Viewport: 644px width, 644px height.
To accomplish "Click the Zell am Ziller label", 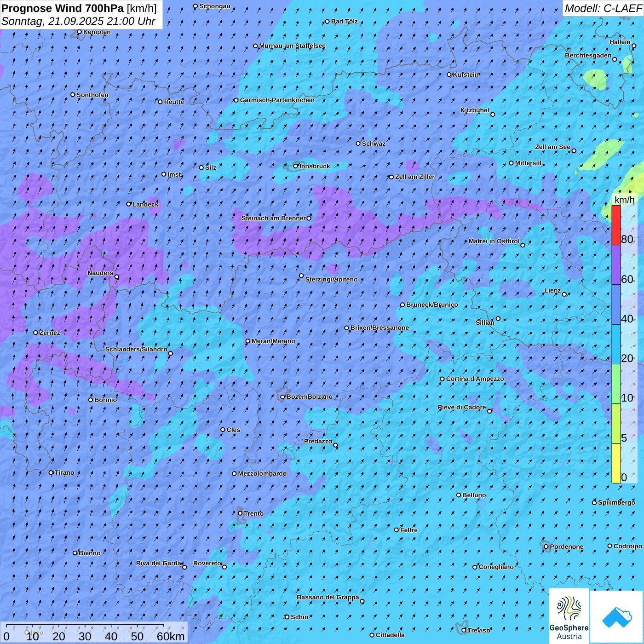I will [415, 177].
